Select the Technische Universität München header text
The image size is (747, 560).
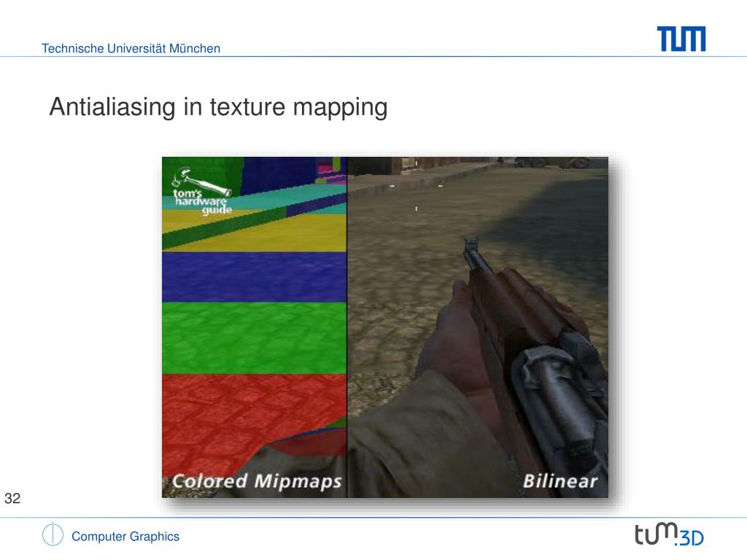(131, 49)
